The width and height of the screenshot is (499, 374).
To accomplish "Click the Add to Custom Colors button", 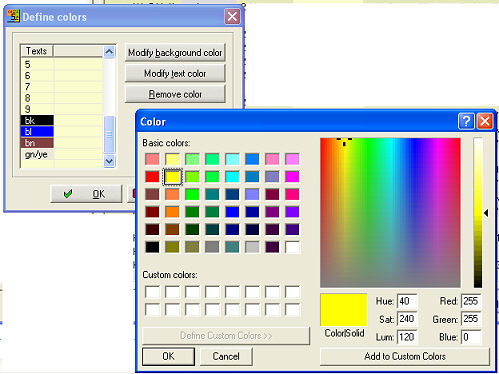I will coord(405,356).
